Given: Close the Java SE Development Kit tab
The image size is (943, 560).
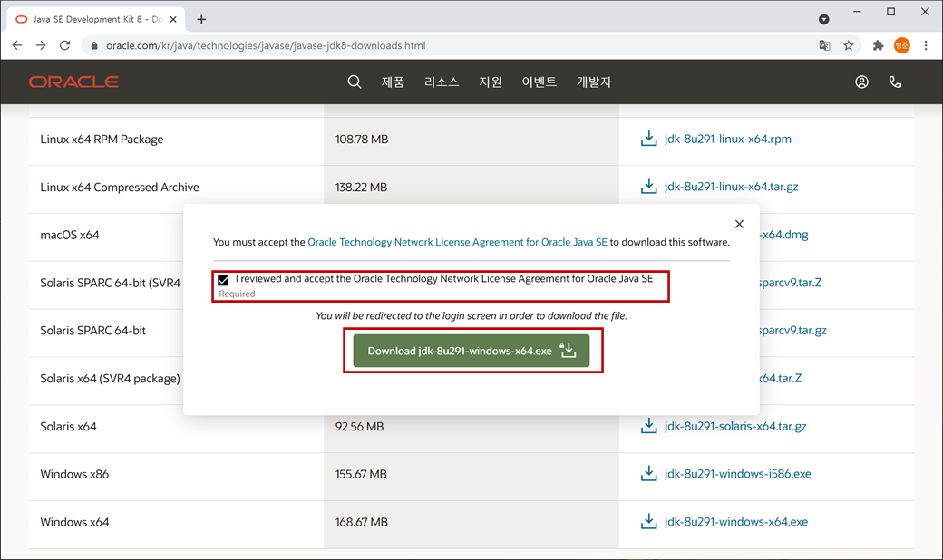Looking at the screenshot, I should 173,19.
